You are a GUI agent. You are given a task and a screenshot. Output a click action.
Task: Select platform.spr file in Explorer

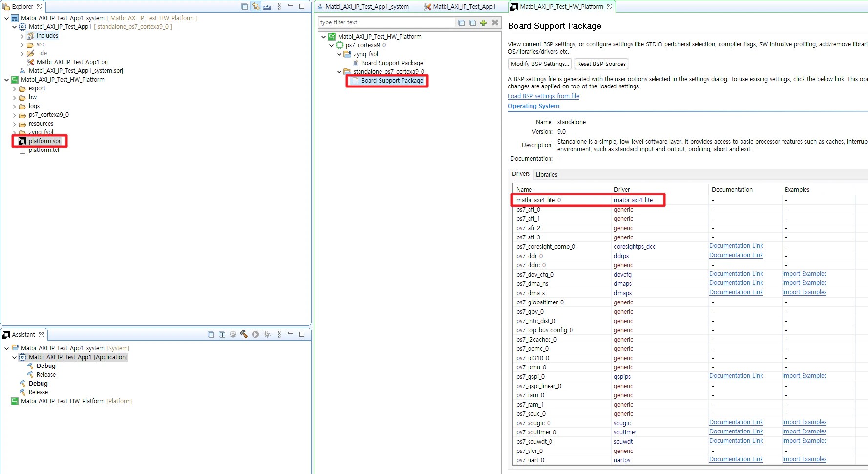[44, 141]
